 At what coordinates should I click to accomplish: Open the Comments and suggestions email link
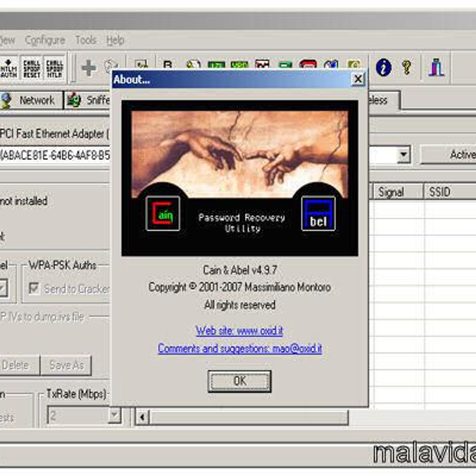(240, 348)
